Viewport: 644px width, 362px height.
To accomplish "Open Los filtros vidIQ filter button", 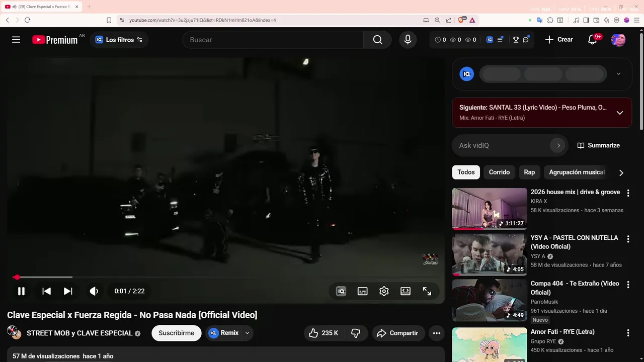I will click(119, 40).
